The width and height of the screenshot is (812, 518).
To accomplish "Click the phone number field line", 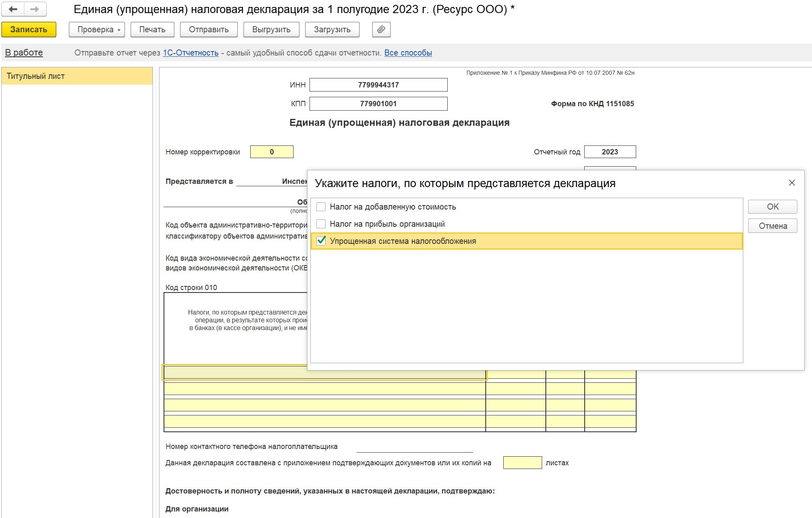I will tap(415, 447).
